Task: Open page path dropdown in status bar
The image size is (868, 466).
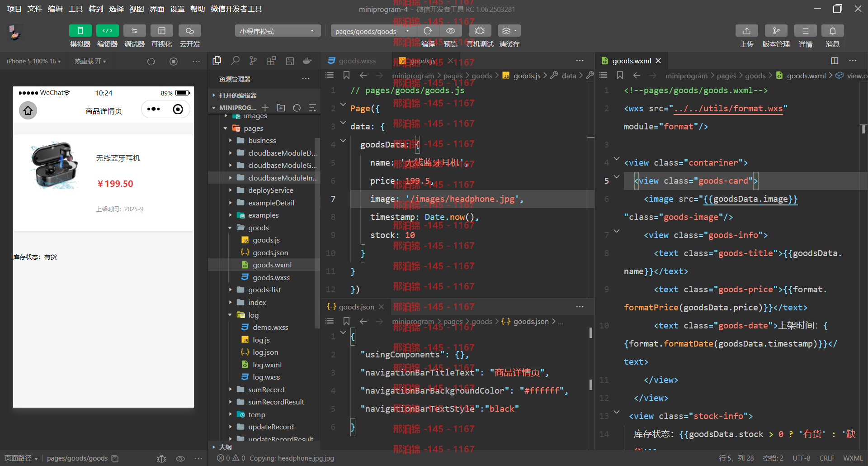Action: pos(21,458)
